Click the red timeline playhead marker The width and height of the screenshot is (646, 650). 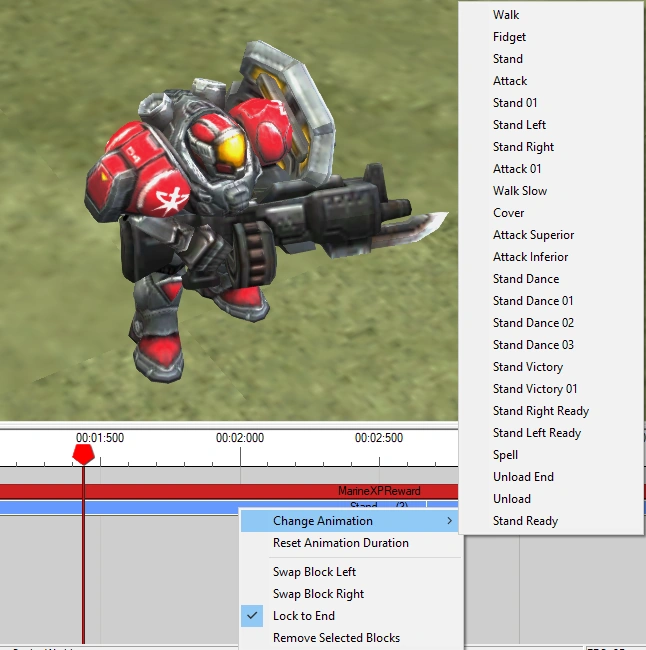tap(83, 454)
